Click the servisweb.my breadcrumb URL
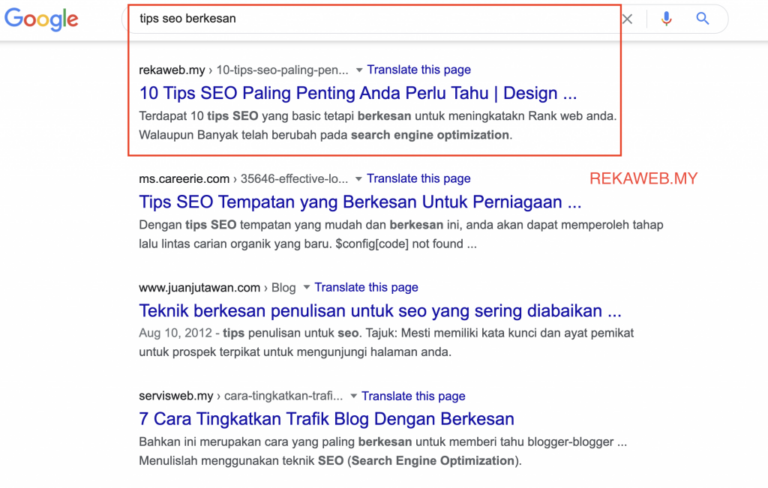 (x=240, y=396)
